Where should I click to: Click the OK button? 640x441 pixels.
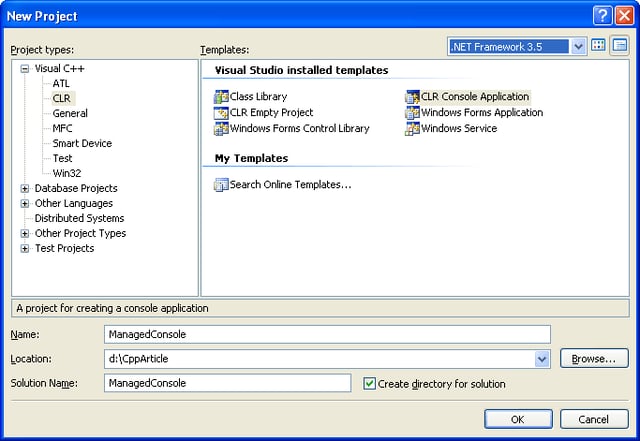[x=518, y=419]
